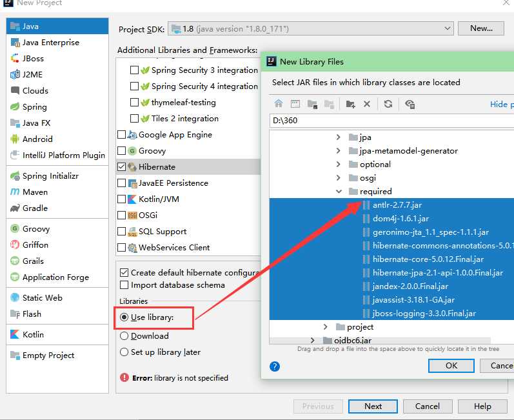514x420 pixels.
Task: Choose Maven project type
Action: coord(57,192)
